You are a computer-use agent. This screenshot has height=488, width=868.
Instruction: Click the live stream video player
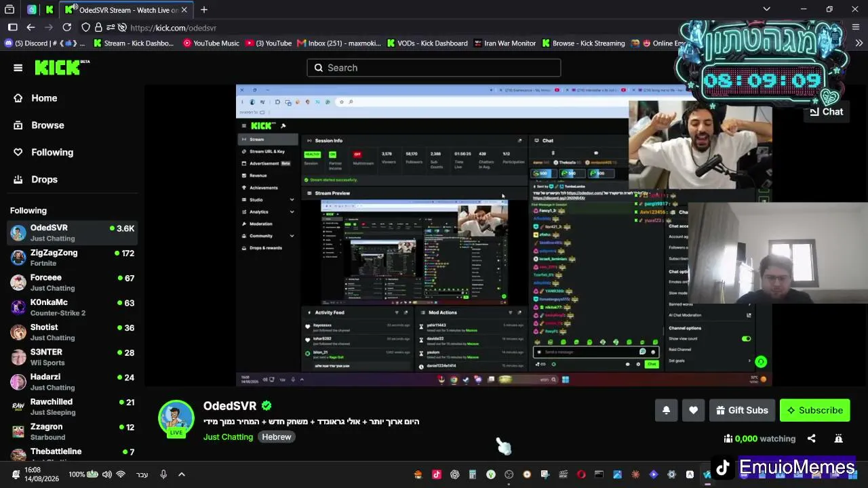[504, 235]
